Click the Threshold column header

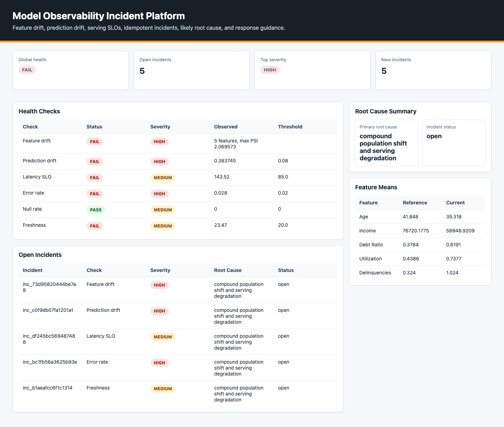(x=290, y=127)
